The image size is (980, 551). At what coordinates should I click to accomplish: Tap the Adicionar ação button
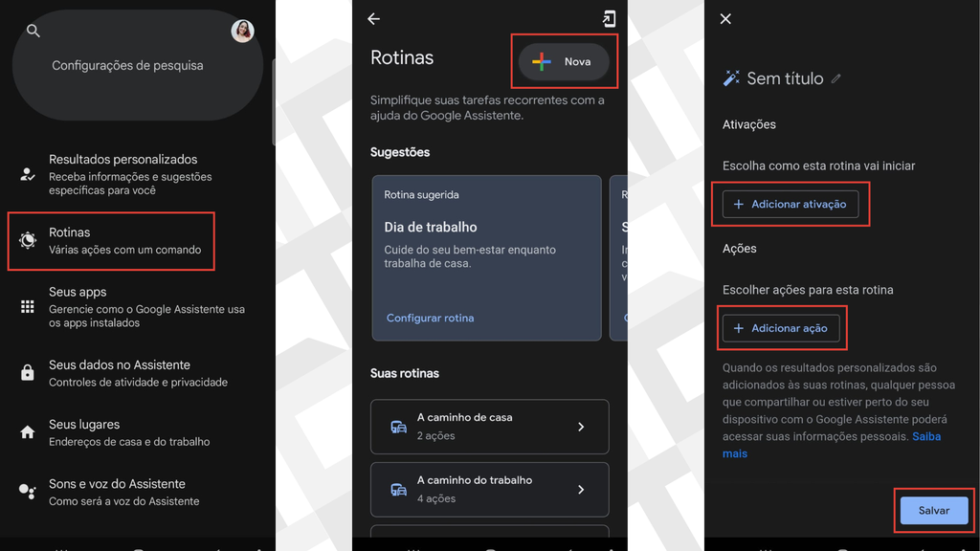click(x=781, y=328)
